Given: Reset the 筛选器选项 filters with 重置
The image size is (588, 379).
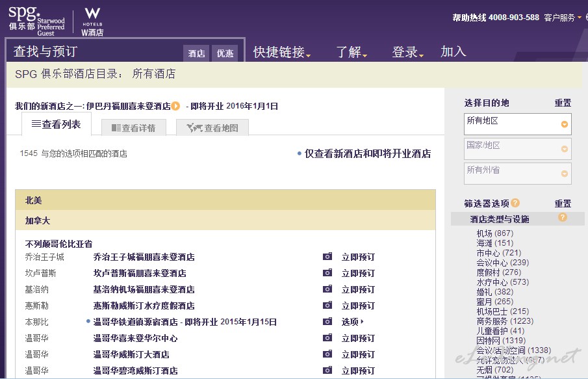Looking at the screenshot, I should [x=563, y=203].
